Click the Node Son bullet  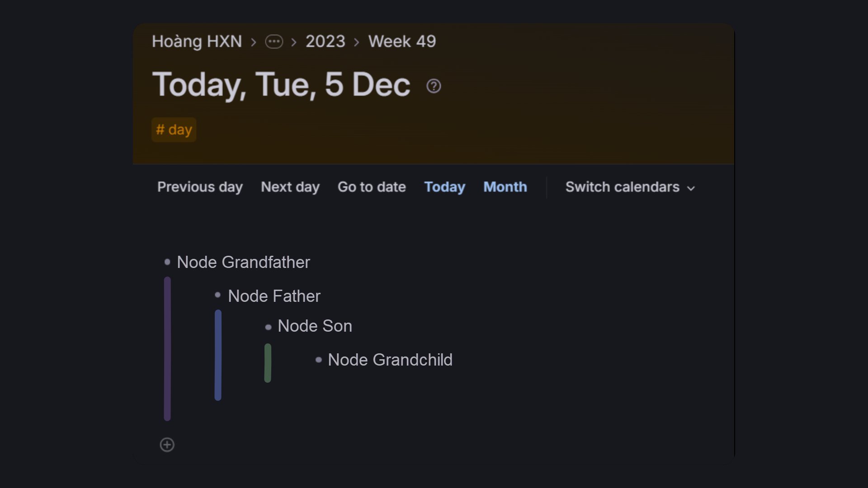click(x=268, y=327)
